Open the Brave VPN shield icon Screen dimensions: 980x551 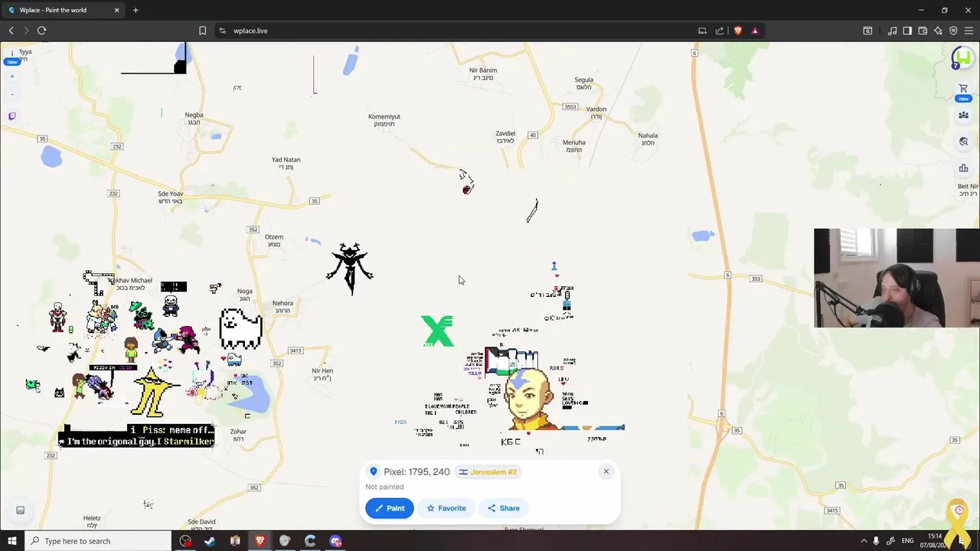point(953,31)
